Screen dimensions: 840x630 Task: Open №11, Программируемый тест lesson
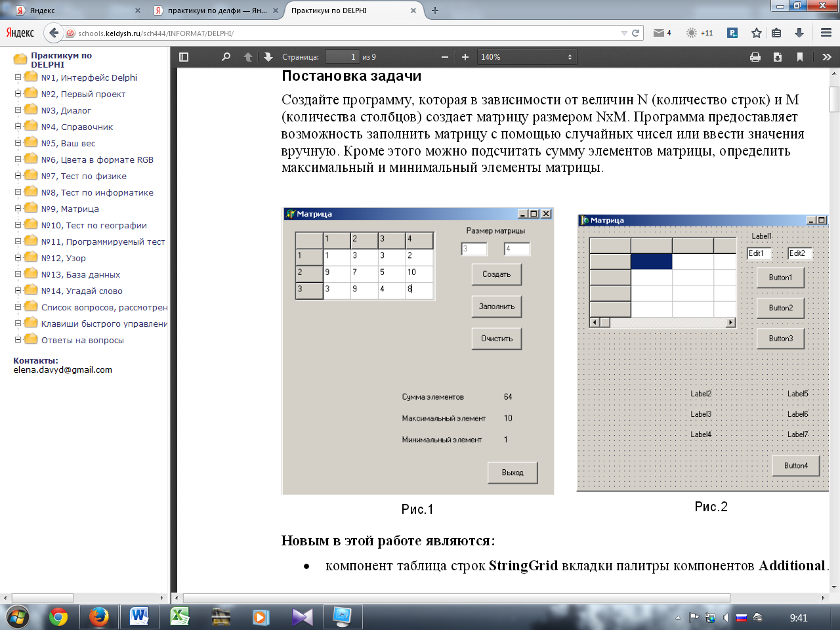click(103, 241)
